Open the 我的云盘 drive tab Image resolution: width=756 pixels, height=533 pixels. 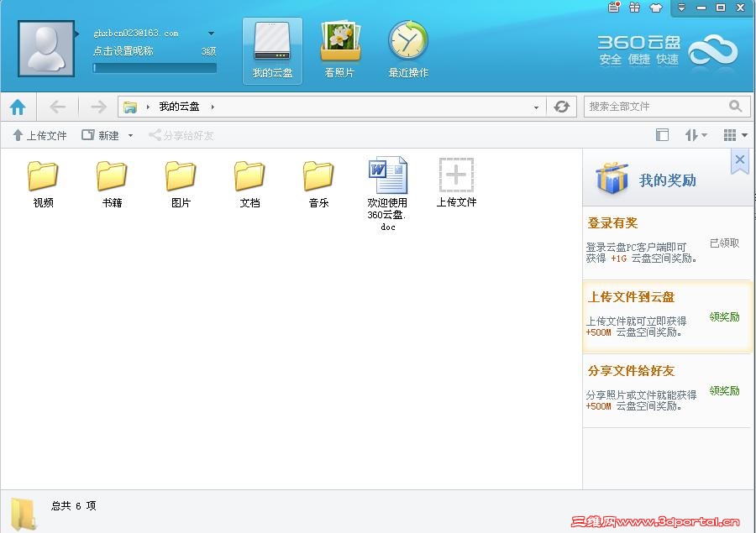[272, 51]
